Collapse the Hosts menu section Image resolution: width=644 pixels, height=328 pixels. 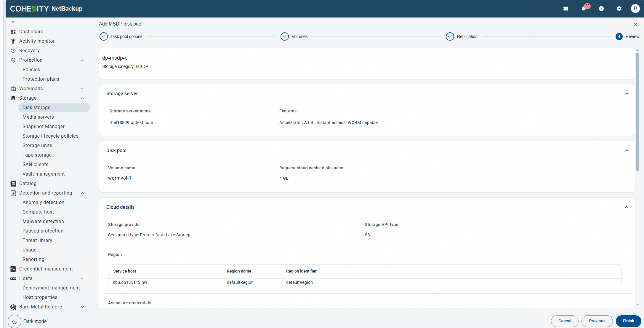82,278
